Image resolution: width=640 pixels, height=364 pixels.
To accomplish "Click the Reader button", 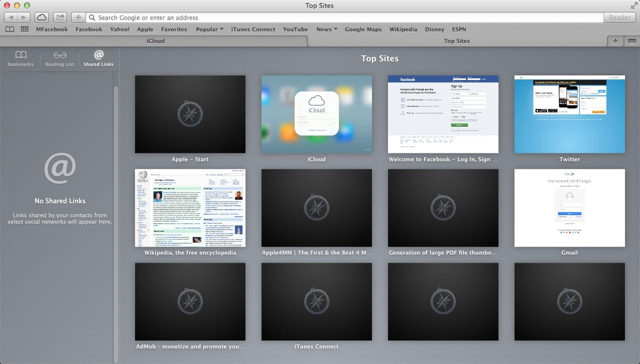I will click(619, 17).
